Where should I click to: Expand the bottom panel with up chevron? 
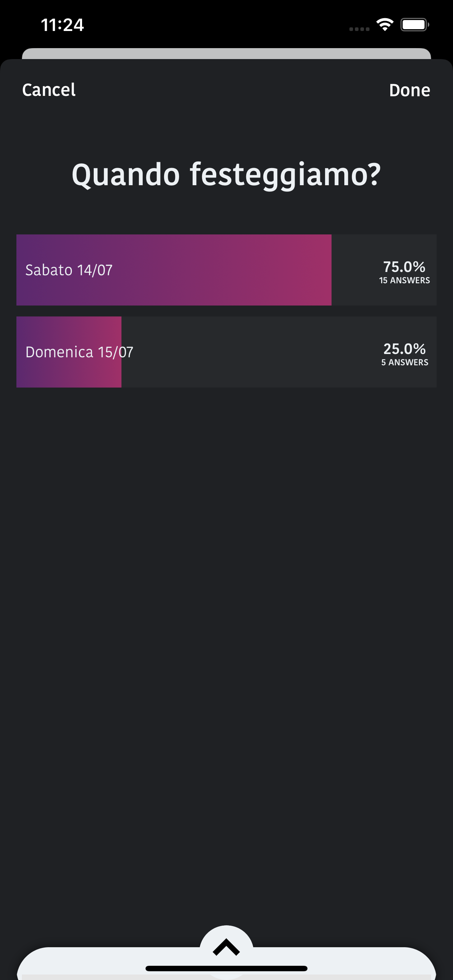click(x=226, y=946)
